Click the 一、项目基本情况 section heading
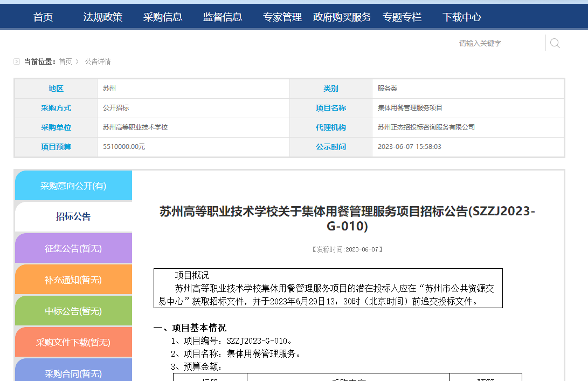This screenshot has height=381, width=588. tap(190, 328)
